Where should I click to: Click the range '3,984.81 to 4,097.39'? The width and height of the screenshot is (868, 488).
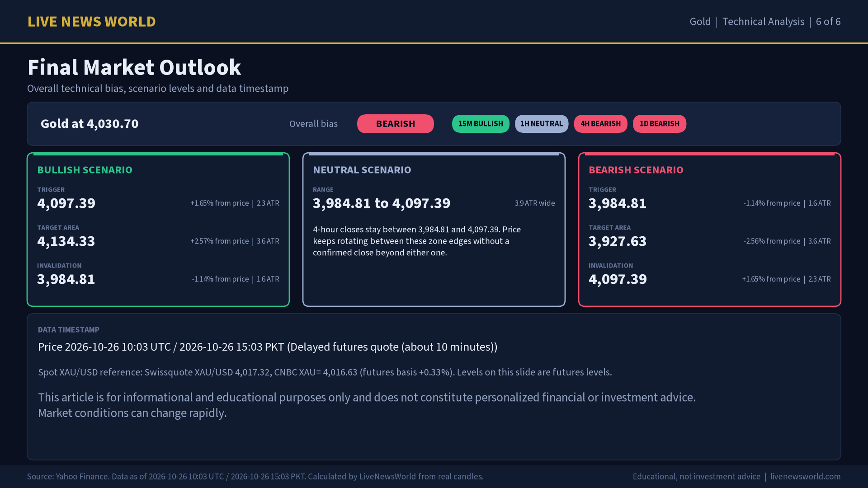[382, 203]
